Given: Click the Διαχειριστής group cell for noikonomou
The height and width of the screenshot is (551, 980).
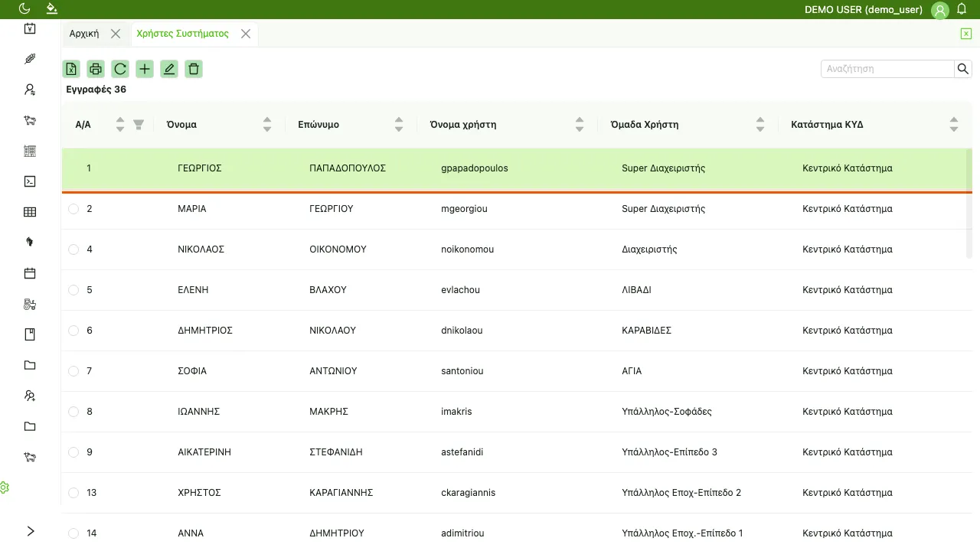Looking at the screenshot, I should pyautogui.click(x=649, y=249).
